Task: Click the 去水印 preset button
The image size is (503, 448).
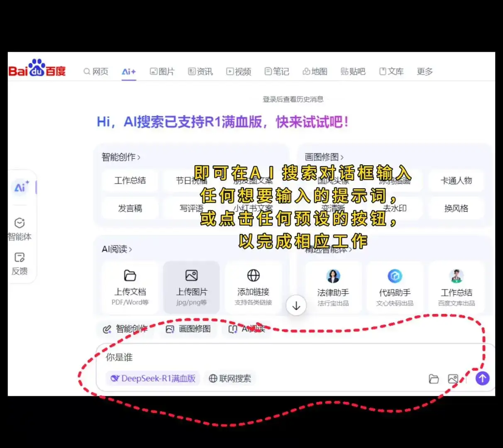Action: point(395,209)
